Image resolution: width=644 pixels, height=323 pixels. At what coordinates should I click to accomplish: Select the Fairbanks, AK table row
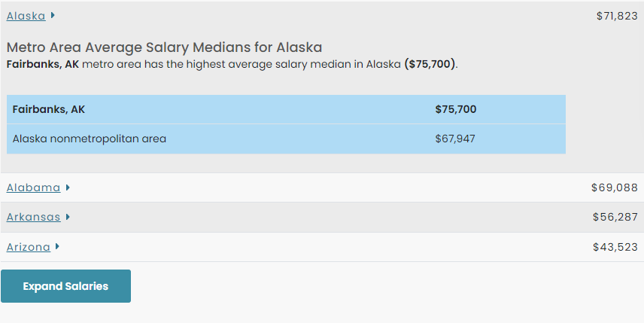click(286, 109)
